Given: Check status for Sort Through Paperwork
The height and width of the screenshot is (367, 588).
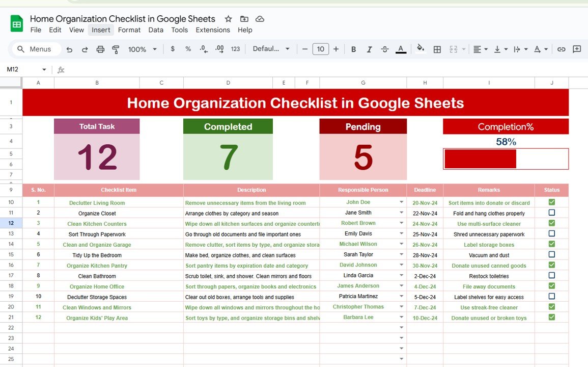Looking at the screenshot, I should coord(552,233).
